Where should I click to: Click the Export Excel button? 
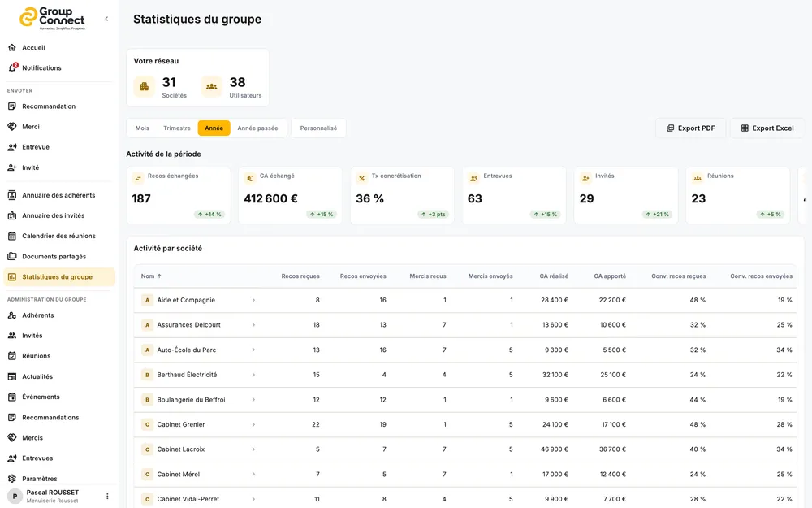[x=767, y=128]
